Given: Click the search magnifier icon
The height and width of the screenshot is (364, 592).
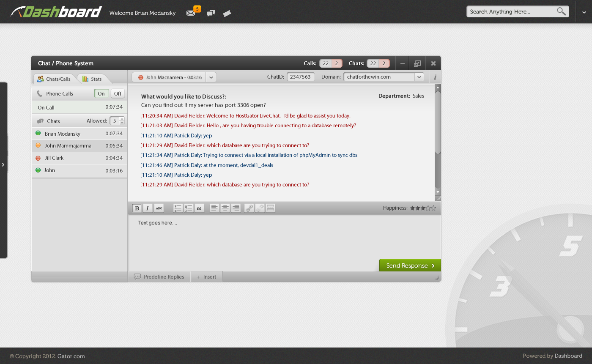Looking at the screenshot, I should point(561,11).
